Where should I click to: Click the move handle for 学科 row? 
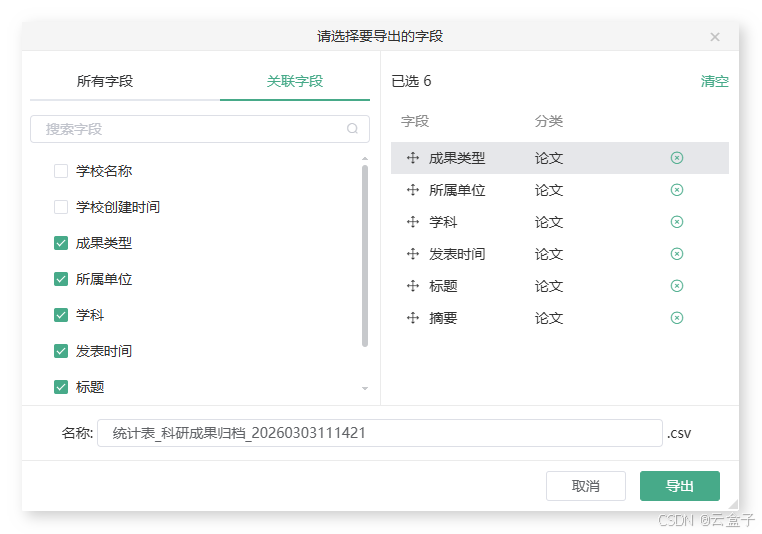[x=413, y=222]
